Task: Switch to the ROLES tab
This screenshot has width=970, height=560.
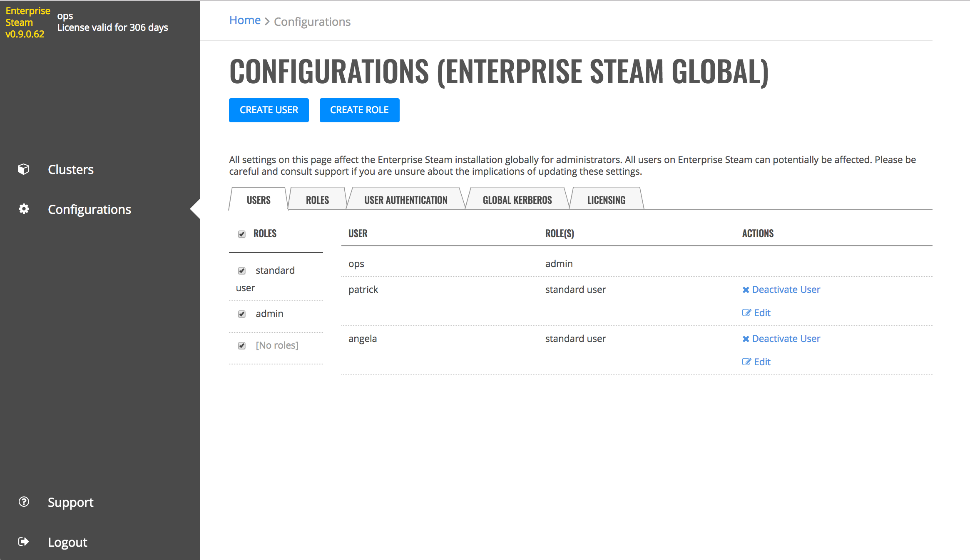Action: pos(317,200)
